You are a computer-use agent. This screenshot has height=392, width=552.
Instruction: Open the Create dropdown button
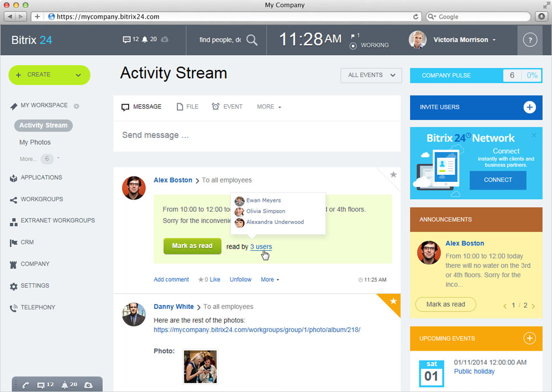49,75
